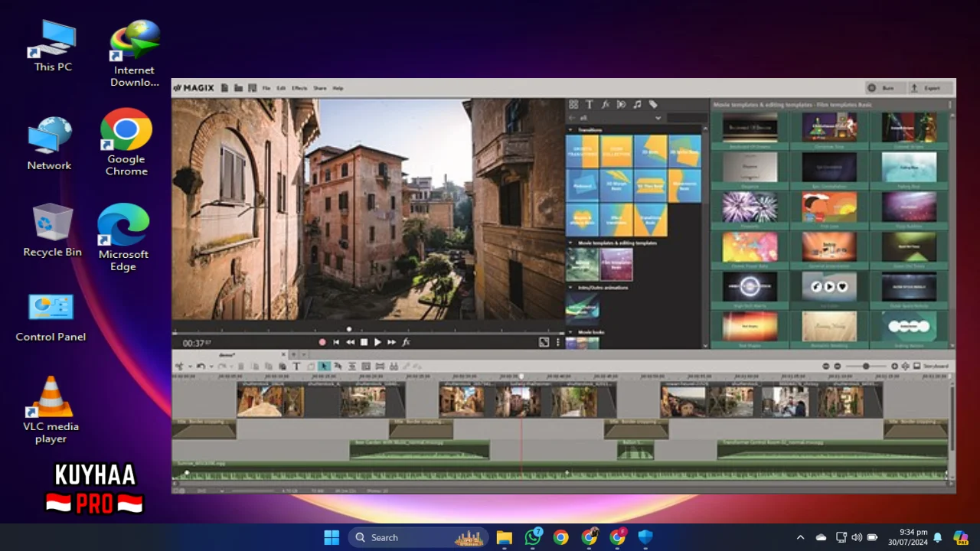This screenshot has width=980, height=551.
Task: Open the fx effects tab in media pool
Action: click(x=605, y=105)
